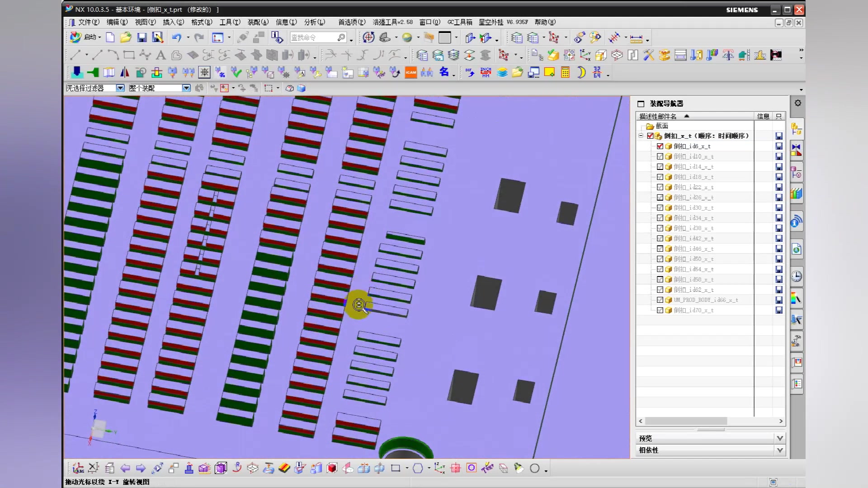Click the Undo arrow icon
The width and height of the screenshot is (868, 488).
[176, 38]
